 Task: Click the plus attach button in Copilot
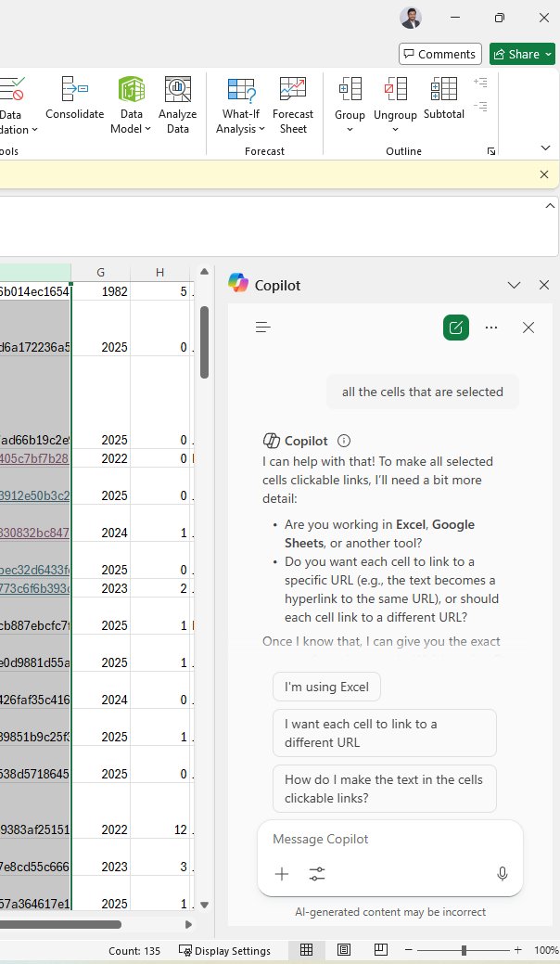coord(282,874)
